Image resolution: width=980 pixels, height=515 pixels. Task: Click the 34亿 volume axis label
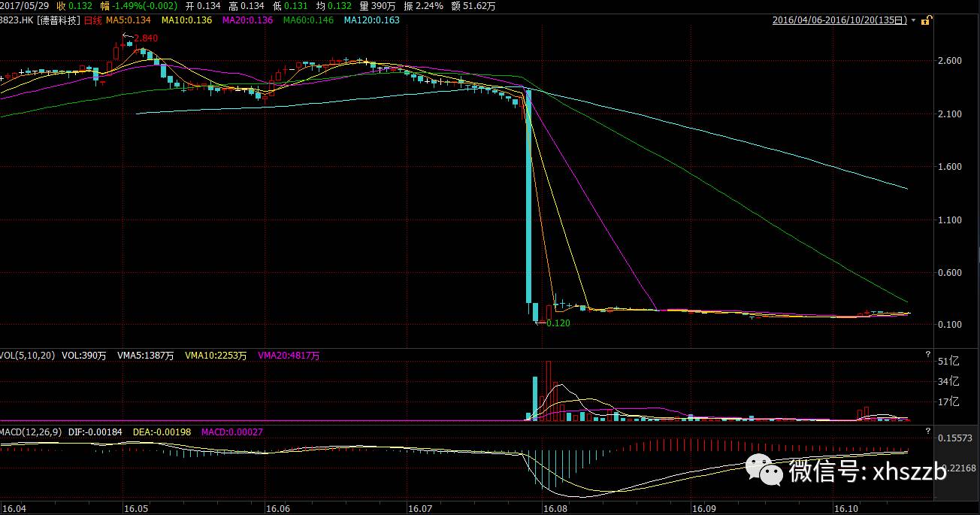click(948, 381)
